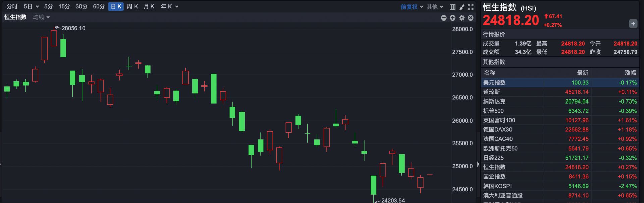The width and height of the screenshot is (644, 203).
Task: Switch to 周K weekly chart tab
Action: tap(132, 7)
